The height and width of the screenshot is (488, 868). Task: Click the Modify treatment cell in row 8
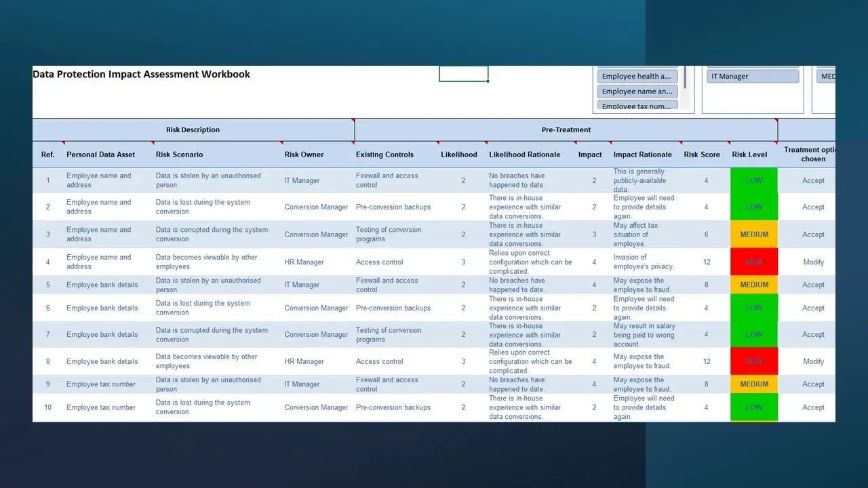(x=813, y=361)
